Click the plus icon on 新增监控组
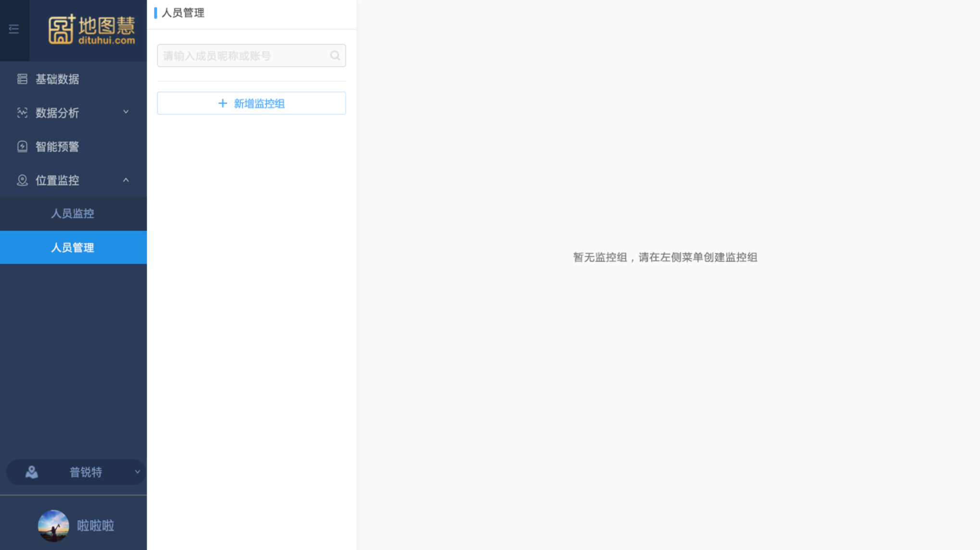Image resolution: width=980 pixels, height=550 pixels. point(222,103)
